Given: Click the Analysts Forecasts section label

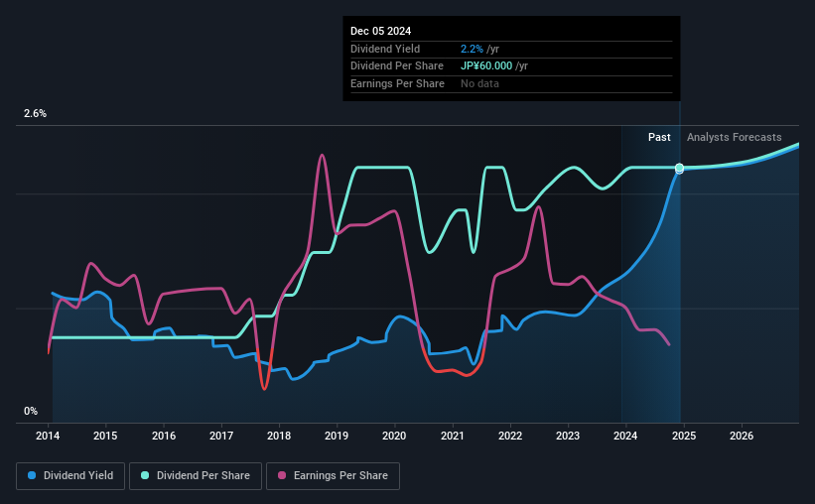Looking at the screenshot, I should [734, 137].
